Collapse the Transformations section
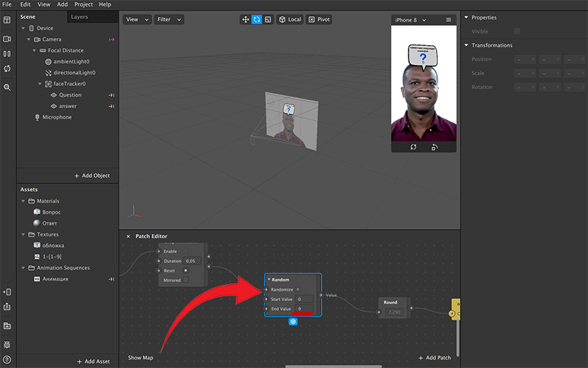Image resolution: width=588 pixels, height=368 pixels. pyautogui.click(x=466, y=45)
